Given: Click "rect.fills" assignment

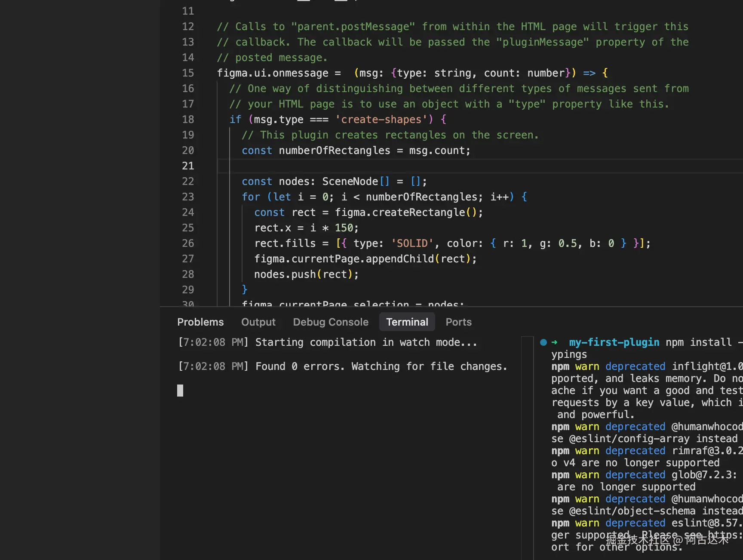Looking at the screenshot, I should point(285,243).
